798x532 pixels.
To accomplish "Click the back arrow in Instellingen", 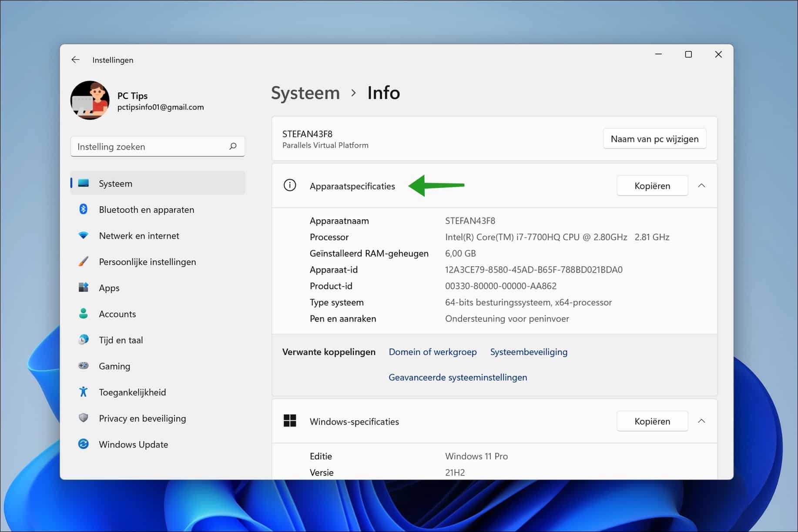I will pyautogui.click(x=75, y=60).
